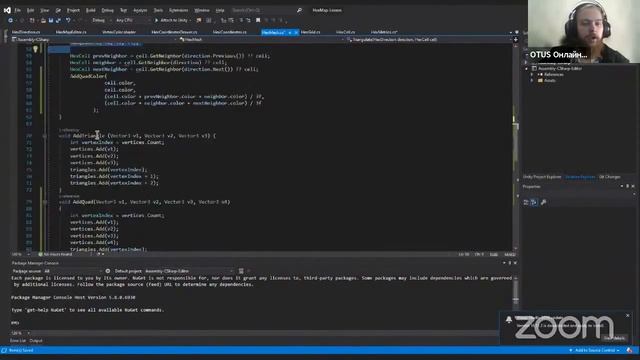Click the Navigate Backward toolbar icon
Viewport: 640px width, 360px height.
point(11,20)
